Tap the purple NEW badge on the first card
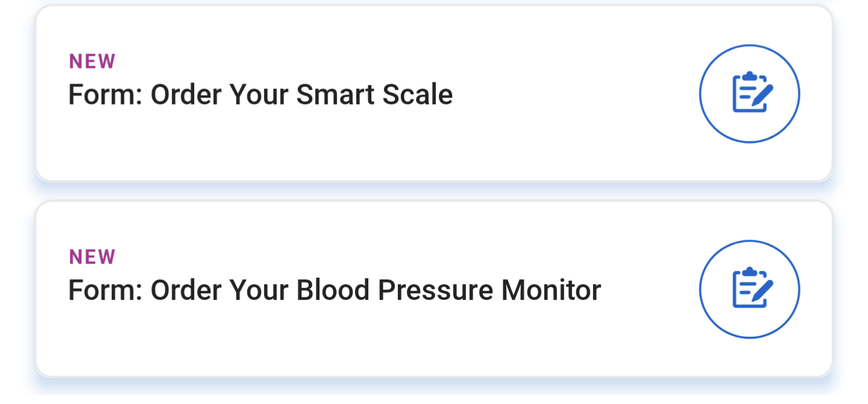The width and height of the screenshot is (868, 404). (x=92, y=61)
